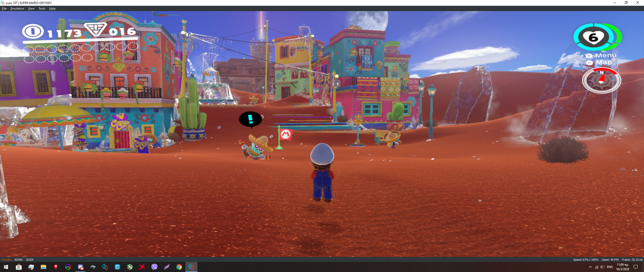The width and height of the screenshot is (644, 272).
Task: Open Viber from taskbar
Action: [154, 267]
